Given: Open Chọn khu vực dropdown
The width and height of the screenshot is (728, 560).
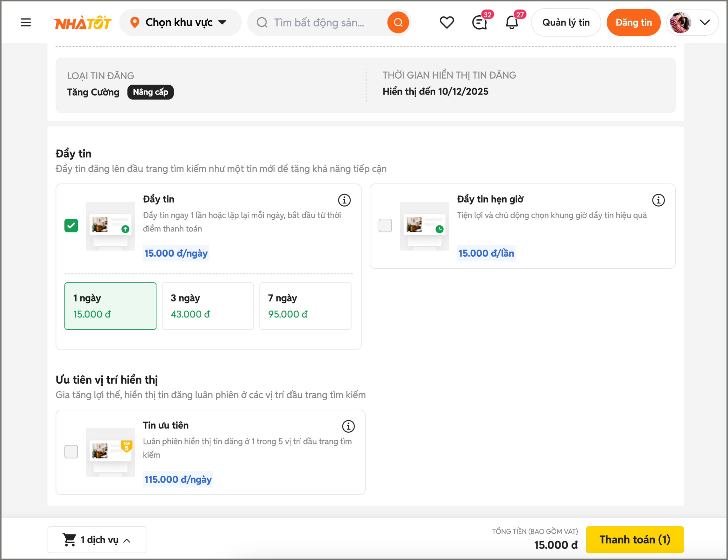Looking at the screenshot, I should click(x=180, y=23).
